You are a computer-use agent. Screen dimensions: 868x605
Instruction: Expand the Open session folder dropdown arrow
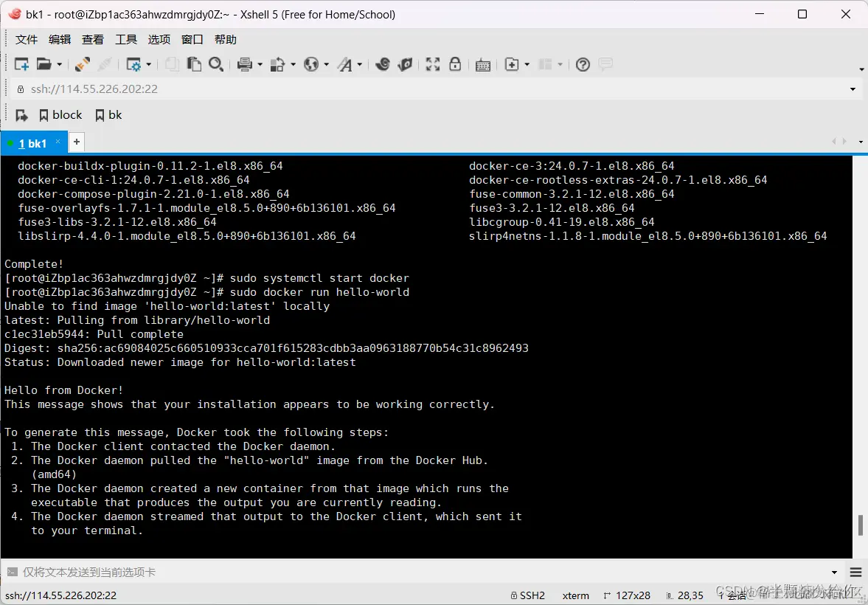point(59,65)
